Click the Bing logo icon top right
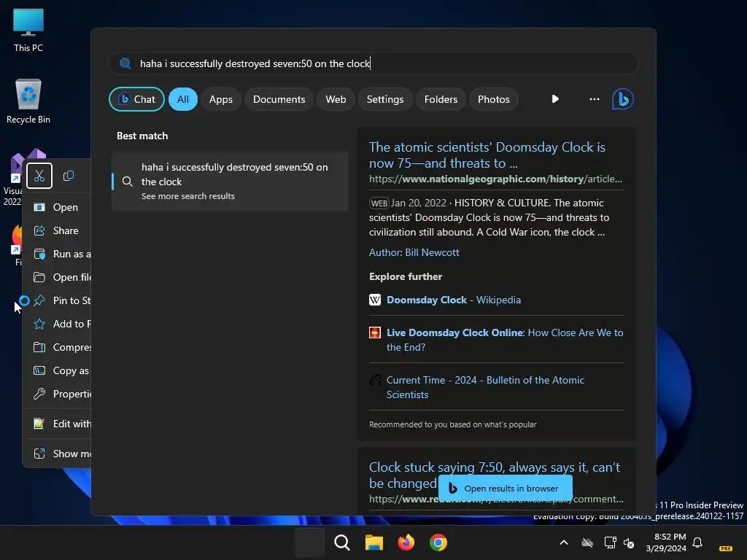The height and width of the screenshot is (560, 747). coord(623,99)
